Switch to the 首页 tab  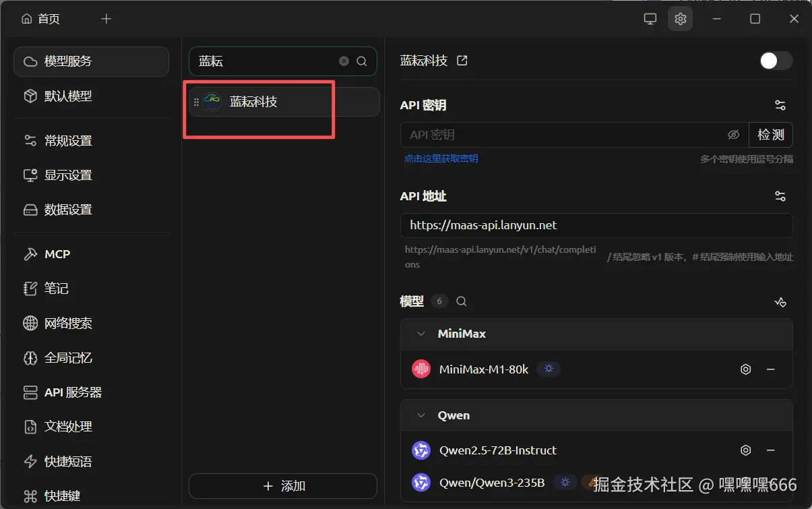40,18
